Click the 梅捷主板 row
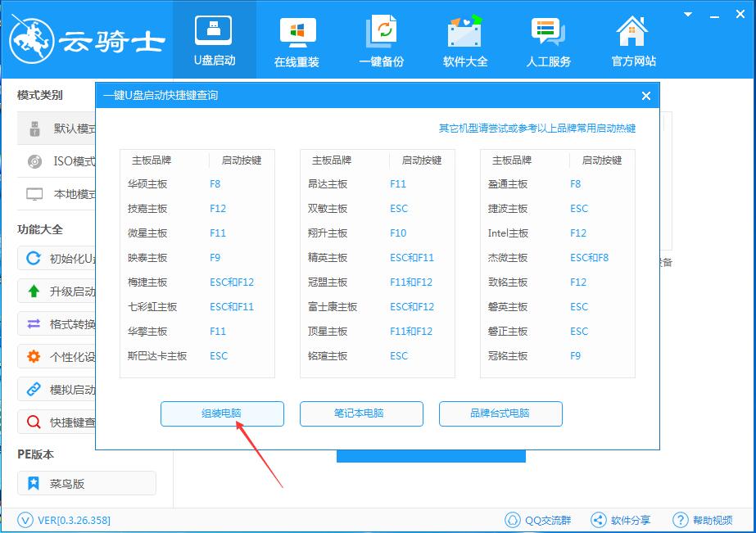The width and height of the screenshot is (756, 533). pos(197,282)
